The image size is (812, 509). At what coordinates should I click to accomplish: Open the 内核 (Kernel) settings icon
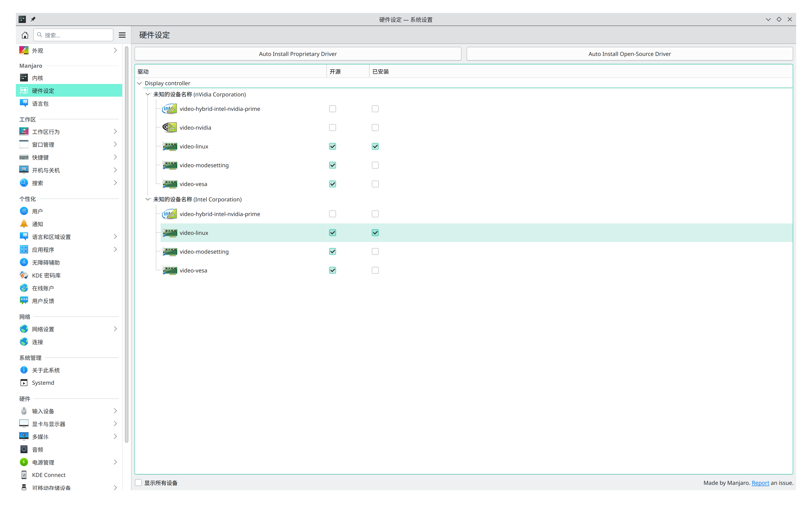point(24,78)
